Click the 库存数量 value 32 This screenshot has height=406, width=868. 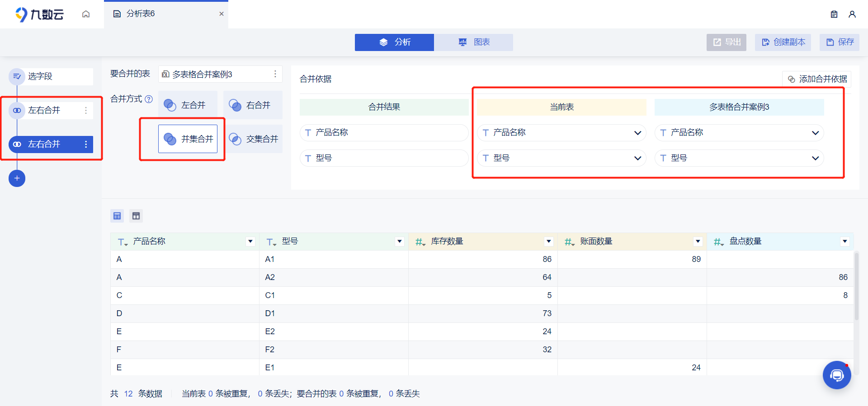(x=547, y=350)
